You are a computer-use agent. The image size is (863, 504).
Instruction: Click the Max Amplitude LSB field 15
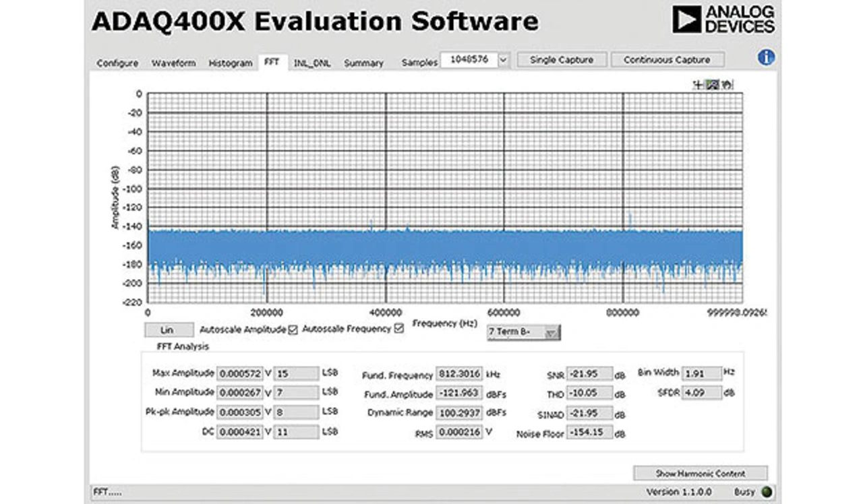click(x=296, y=373)
